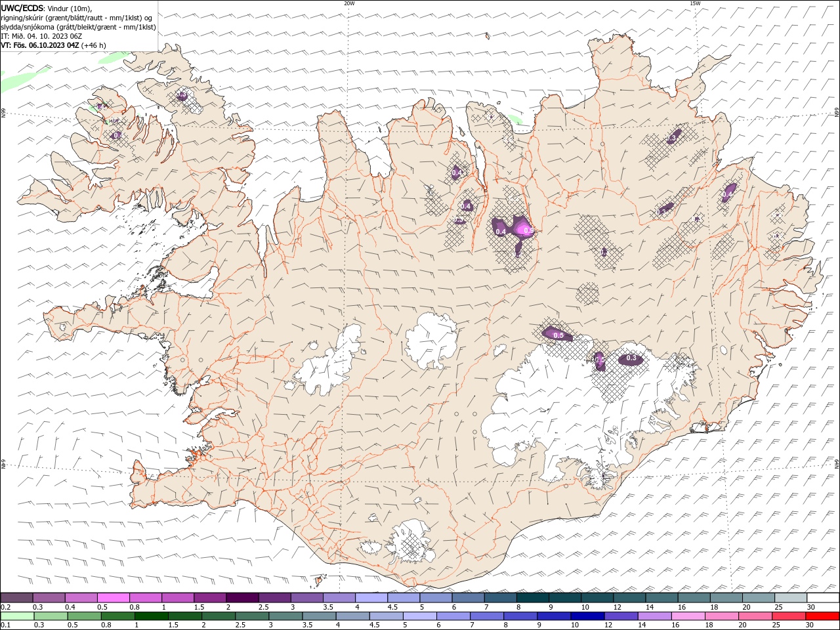Click the 'slydda/snjókoma' description line
This screenshot has width=840, height=630.
click(x=78, y=27)
